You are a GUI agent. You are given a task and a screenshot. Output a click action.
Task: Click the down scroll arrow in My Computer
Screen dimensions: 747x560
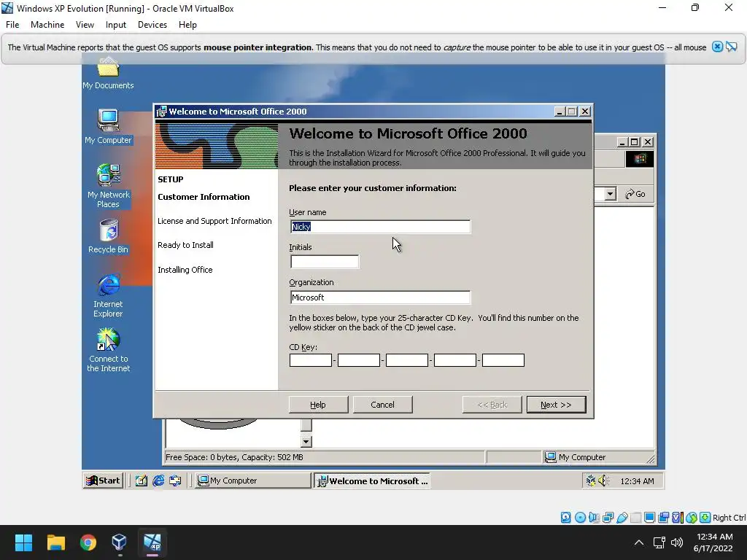(x=306, y=441)
